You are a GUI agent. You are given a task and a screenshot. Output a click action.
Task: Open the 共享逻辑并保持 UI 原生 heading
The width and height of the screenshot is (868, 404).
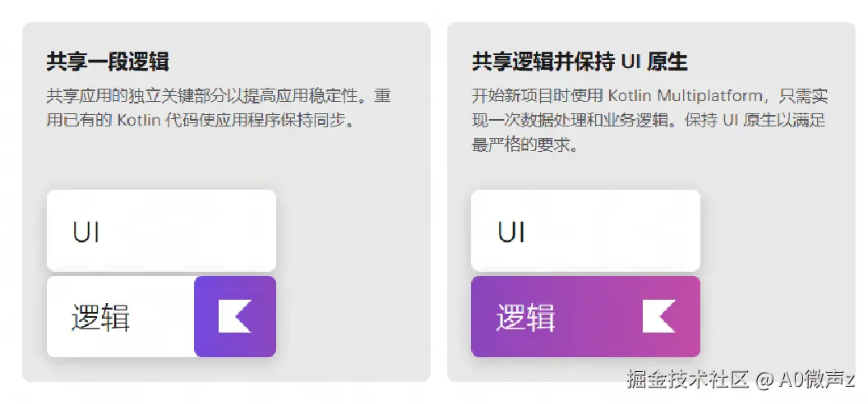579,62
